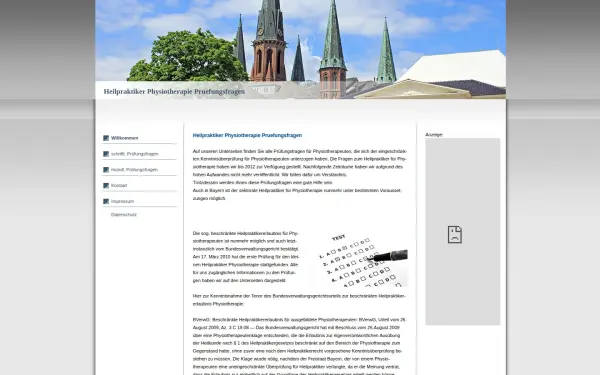The width and height of the screenshot is (600, 375).
Task: Click paragraph starting 'BVerwG: Beschränkte Heilpraktikererlaubnis'
Action: pyautogui.click(x=300, y=347)
